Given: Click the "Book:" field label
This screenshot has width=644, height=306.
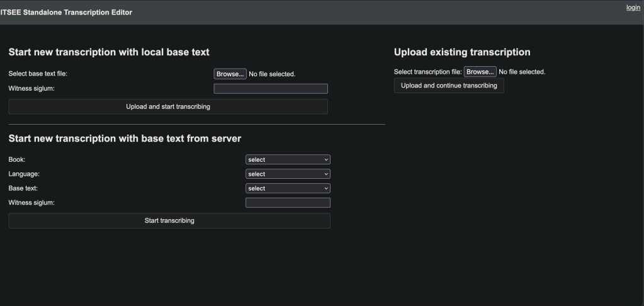Looking at the screenshot, I should tap(17, 160).
